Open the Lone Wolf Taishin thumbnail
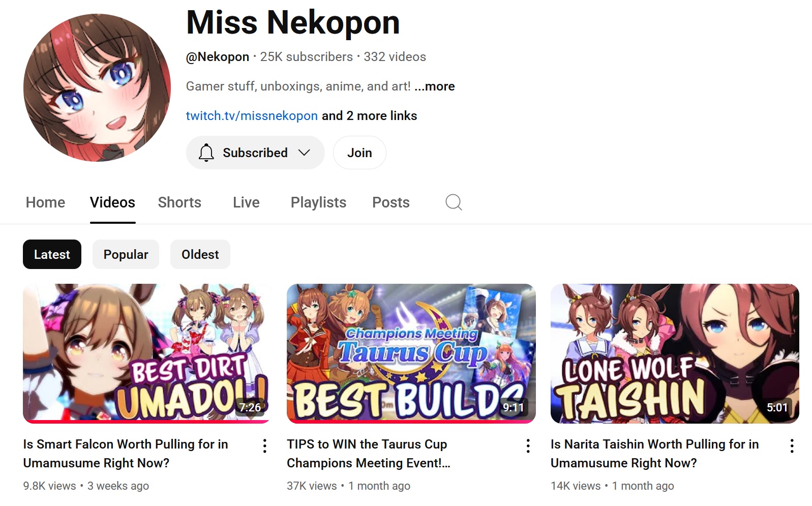 coord(675,353)
